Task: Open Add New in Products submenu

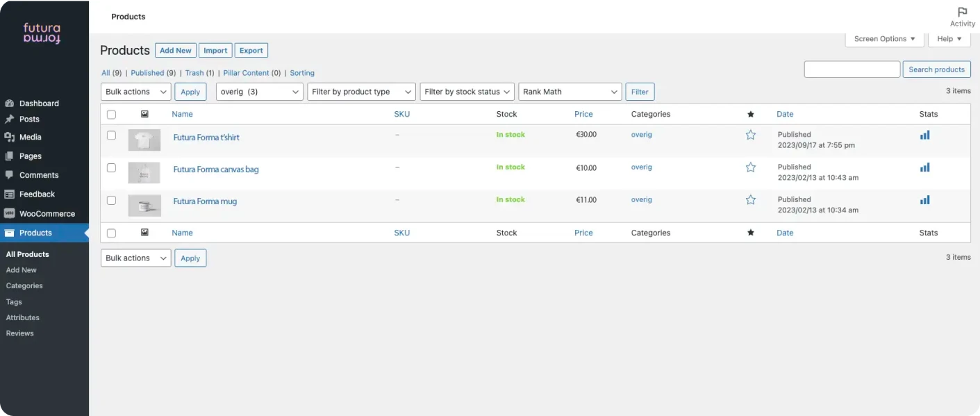Action: [x=22, y=270]
